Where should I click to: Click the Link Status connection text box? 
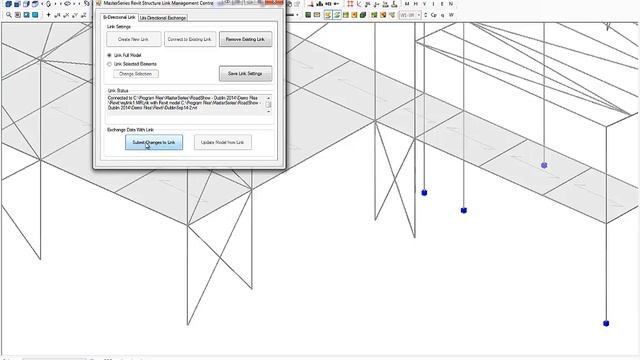pyautogui.click(x=186, y=105)
